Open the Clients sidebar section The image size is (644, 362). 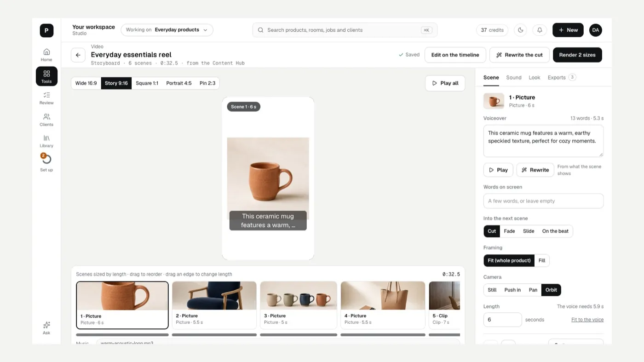coord(46,120)
